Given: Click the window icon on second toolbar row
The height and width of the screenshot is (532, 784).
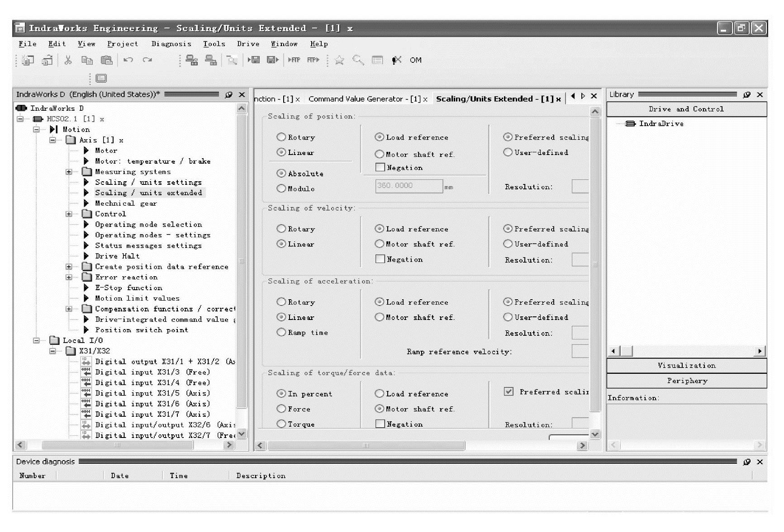Looking at the screenshot, I should pyautogui.click(x=101, y=78).
